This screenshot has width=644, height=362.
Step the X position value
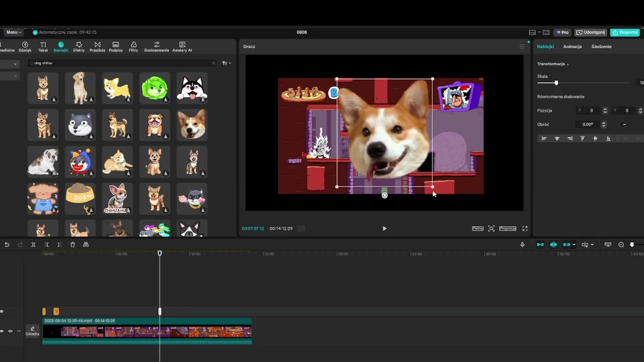click(x=605, y=111)
